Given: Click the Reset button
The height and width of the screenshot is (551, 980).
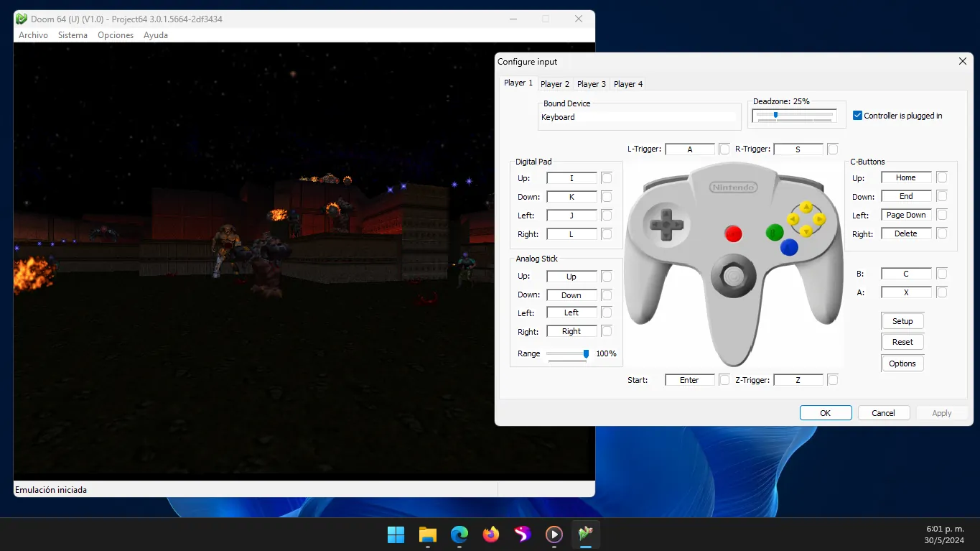Looking at the screenshot, I should point(902,342).
